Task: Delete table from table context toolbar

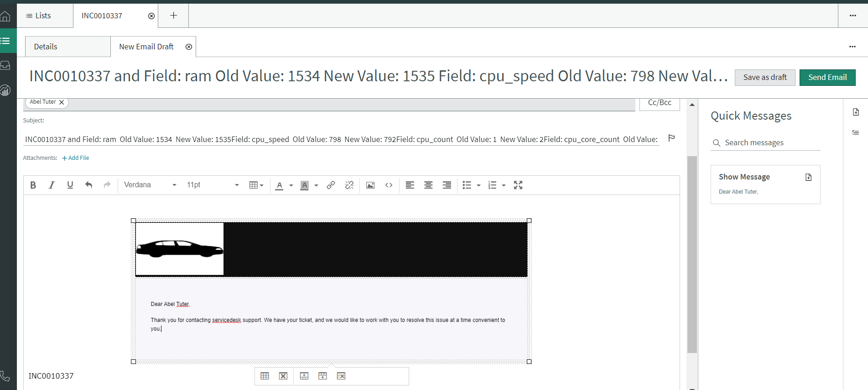Action: [x=283, y=376]
